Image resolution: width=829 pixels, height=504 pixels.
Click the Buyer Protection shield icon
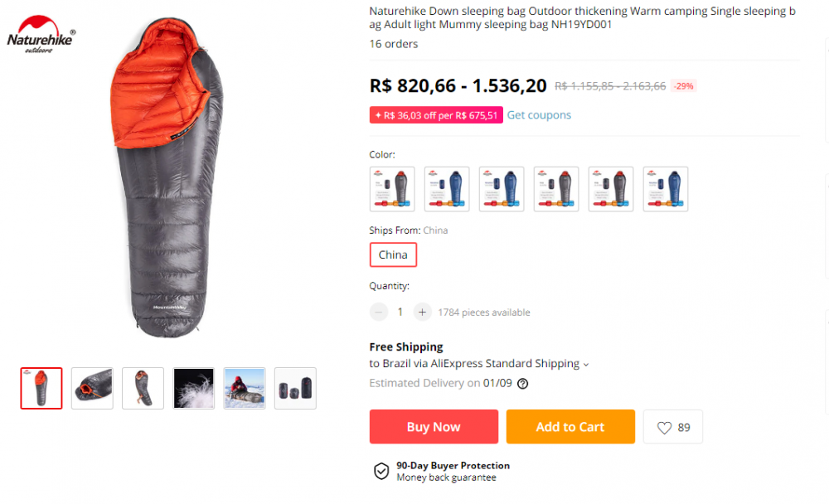point(381,472)
